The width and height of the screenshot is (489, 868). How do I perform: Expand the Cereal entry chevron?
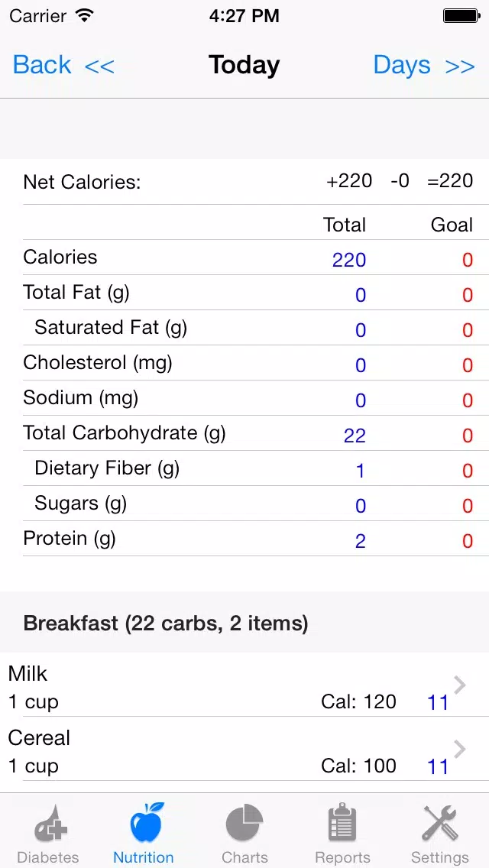(460, 749)
